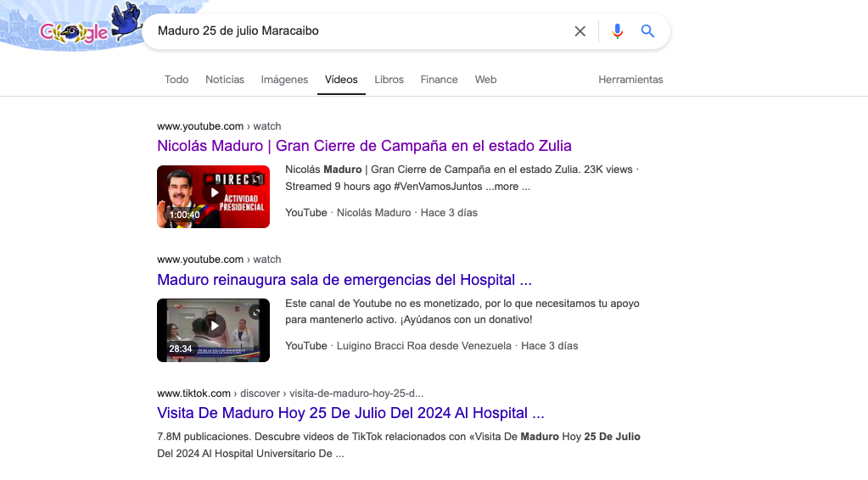Screen dimensions: 868x480
Task: Open Visita De Maduro Hoy TikTok link
Action: point(350,414)
